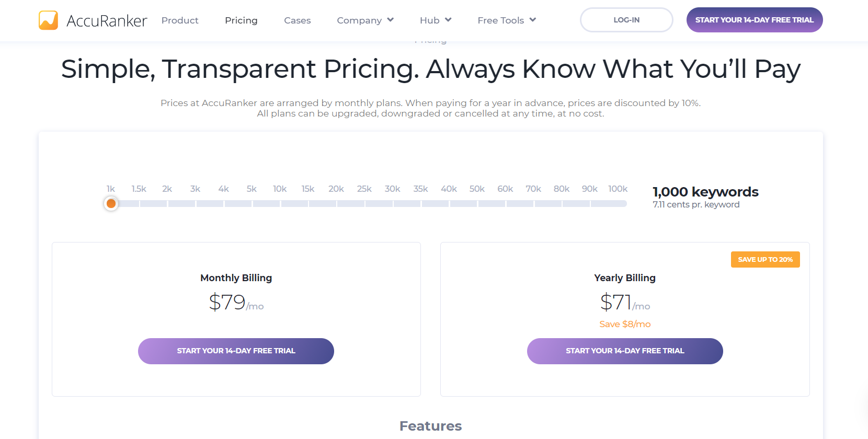868x439 pixels.
Task: Choose the 70k keyword label
Action: point(533,189)
